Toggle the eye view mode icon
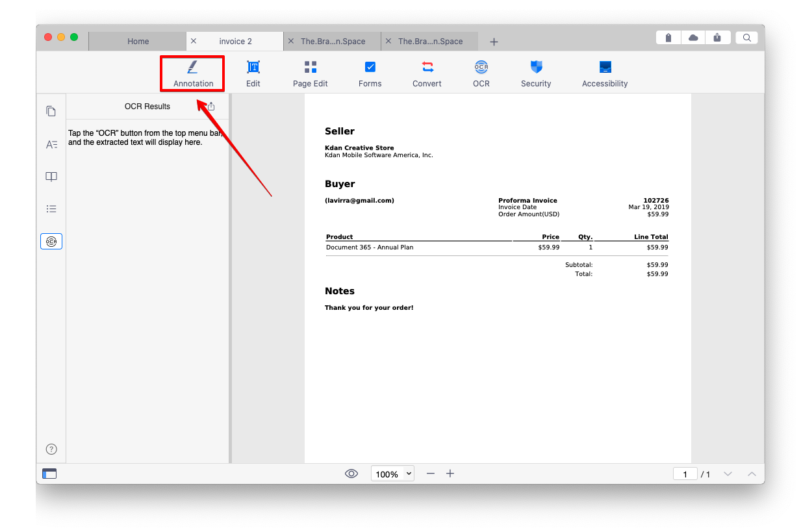The width and height of the screenshot is (801, 532). (x=351, y=474)
